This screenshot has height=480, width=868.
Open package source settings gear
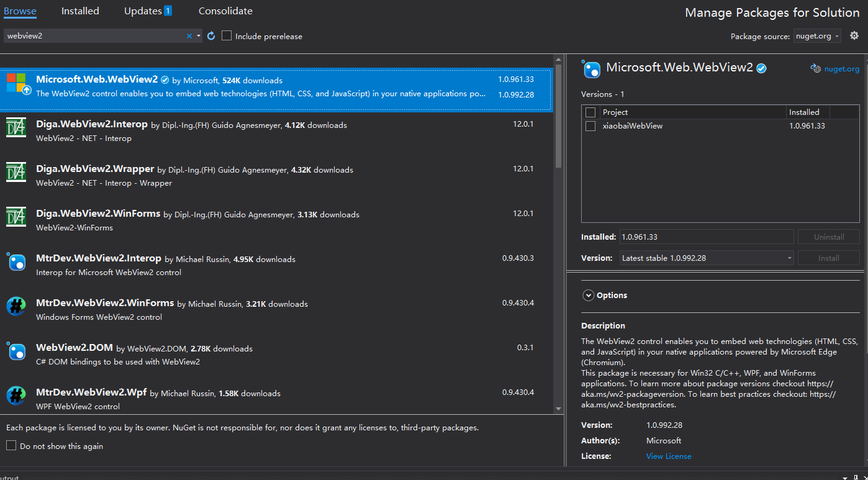[x=854, y=35]
